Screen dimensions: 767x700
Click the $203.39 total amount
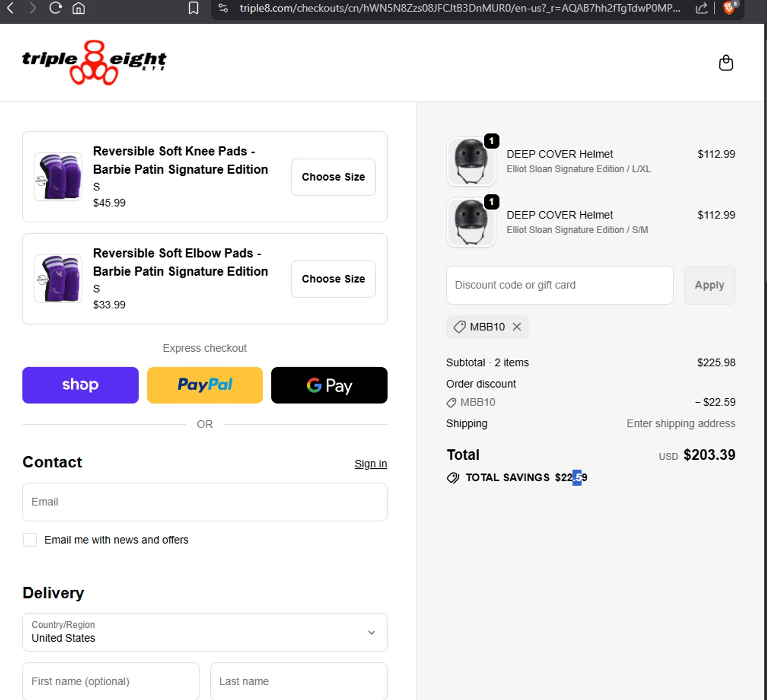[x=709, y=455]
